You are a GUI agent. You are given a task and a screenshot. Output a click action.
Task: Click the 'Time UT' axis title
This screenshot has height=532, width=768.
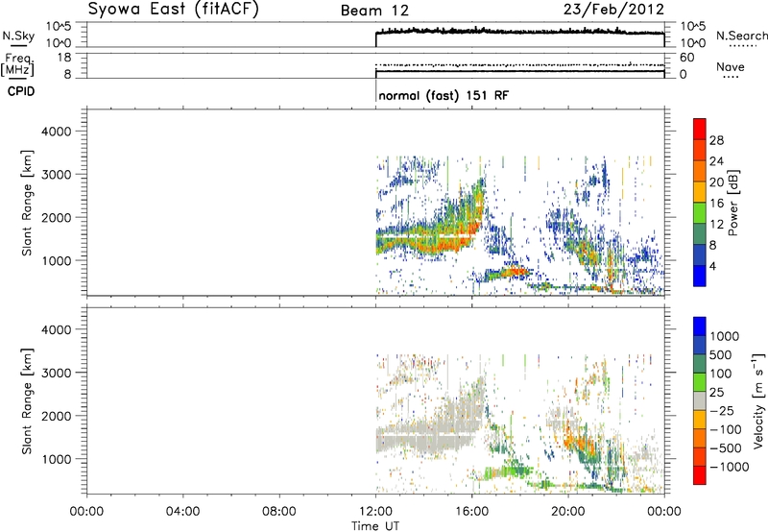pos(375,526)
